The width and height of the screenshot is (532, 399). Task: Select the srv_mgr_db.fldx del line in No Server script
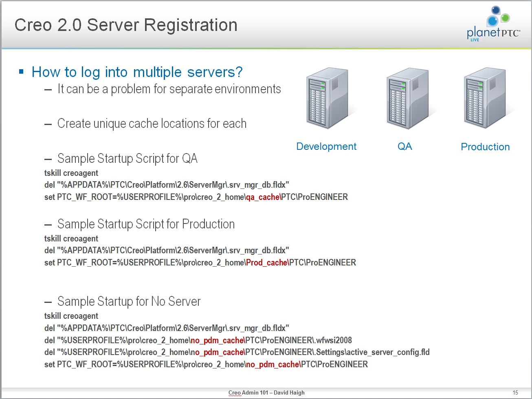click(x=167, y=328)
